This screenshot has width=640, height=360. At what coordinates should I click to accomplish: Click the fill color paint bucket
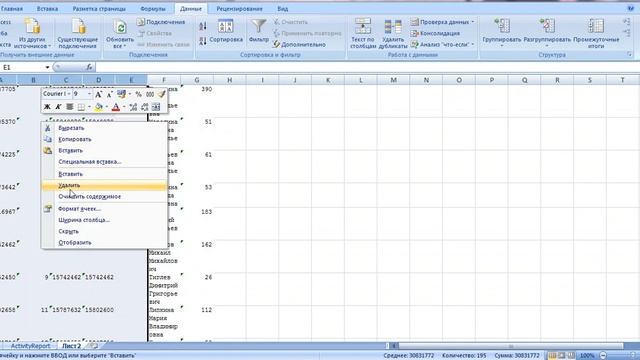pyautogui.click(x=98, y=107)
